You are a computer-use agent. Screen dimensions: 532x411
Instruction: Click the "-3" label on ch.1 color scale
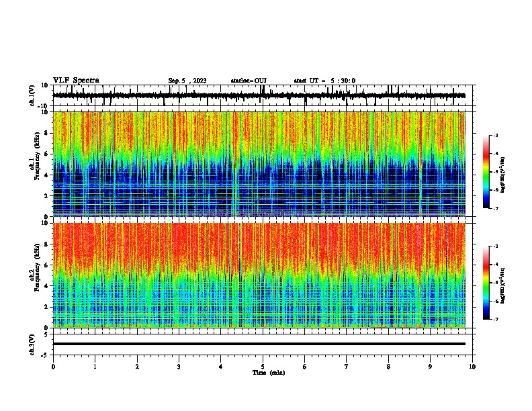click(x=495, y=135)
